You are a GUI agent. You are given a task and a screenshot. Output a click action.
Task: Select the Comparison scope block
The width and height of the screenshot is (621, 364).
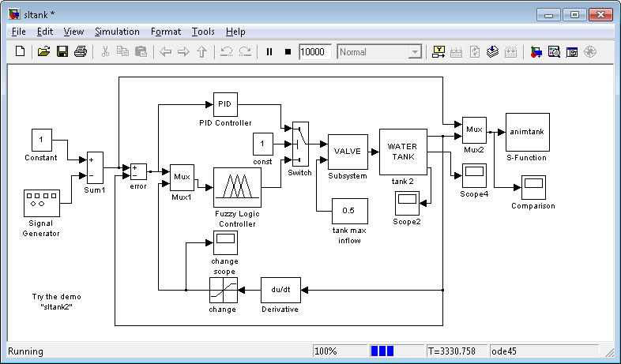(x=533, y=188)
